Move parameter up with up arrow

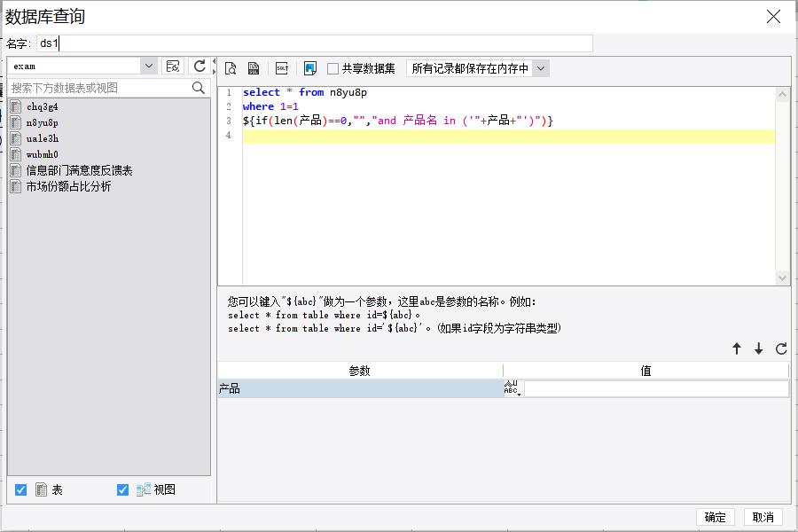(737, 348)
